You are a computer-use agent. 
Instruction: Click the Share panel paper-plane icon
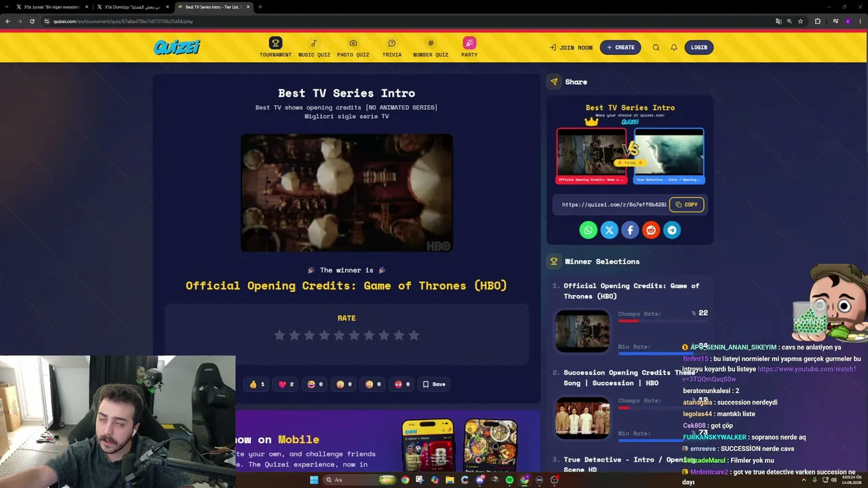(554, 82)
